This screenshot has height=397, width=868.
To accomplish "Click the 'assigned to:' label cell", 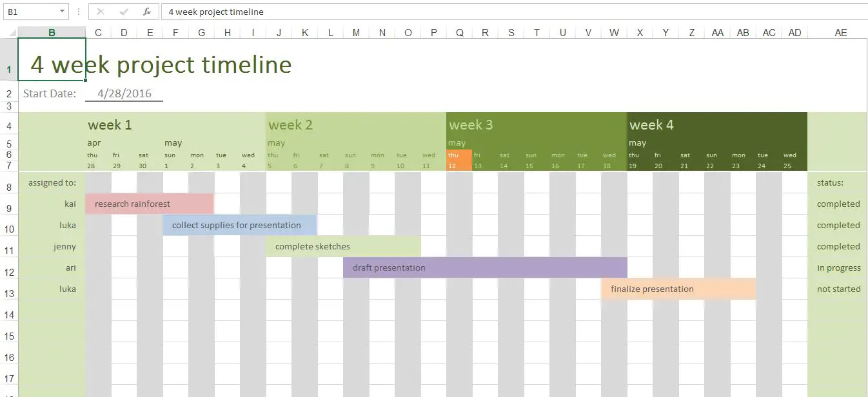I will [52, 182].
